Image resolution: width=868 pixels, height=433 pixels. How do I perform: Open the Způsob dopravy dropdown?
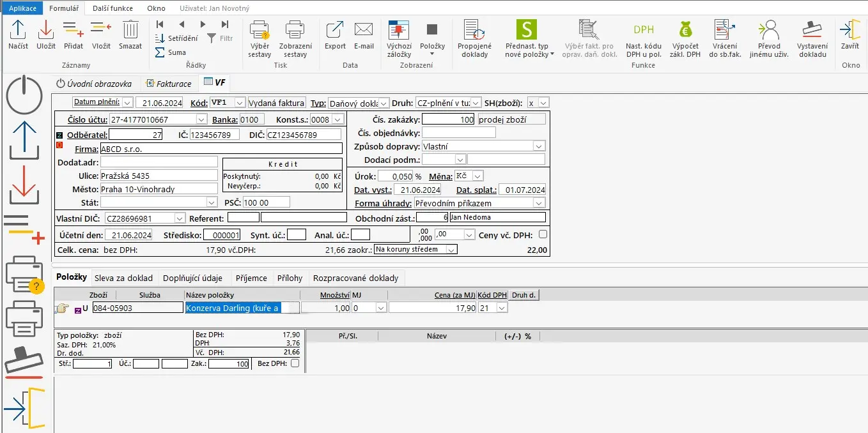point(538,146)
